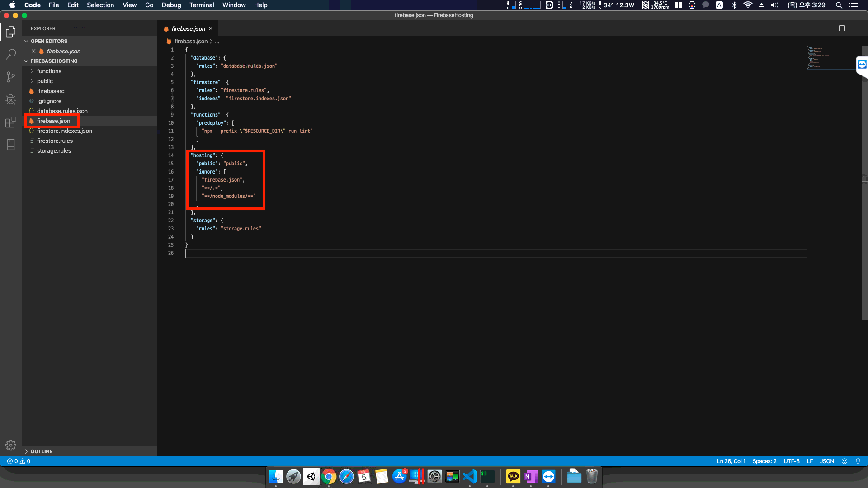Viewport: 868px width, 488px height.
Task: Click the notifications bell in status bar
Action: (x=858, y=461)
